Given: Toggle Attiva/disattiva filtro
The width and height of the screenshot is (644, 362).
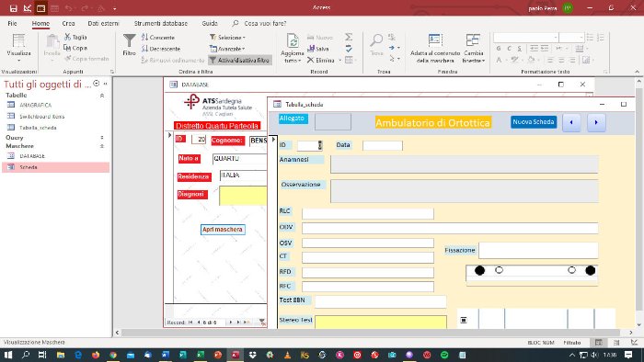Looking at the screenshot, I should point(240,61).
